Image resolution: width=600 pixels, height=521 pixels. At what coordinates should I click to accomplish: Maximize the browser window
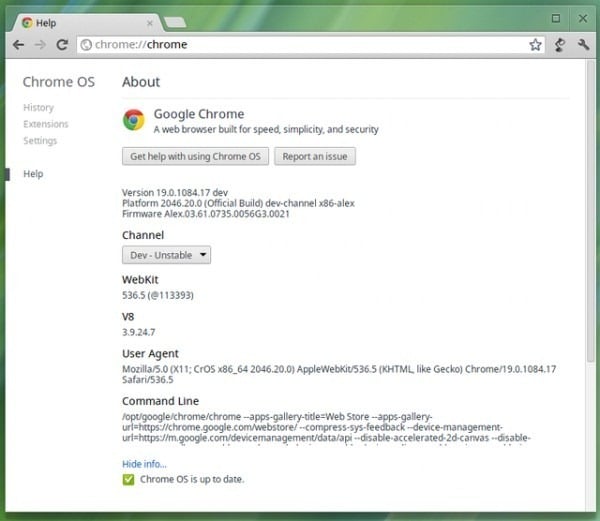[x=556, y=18]
